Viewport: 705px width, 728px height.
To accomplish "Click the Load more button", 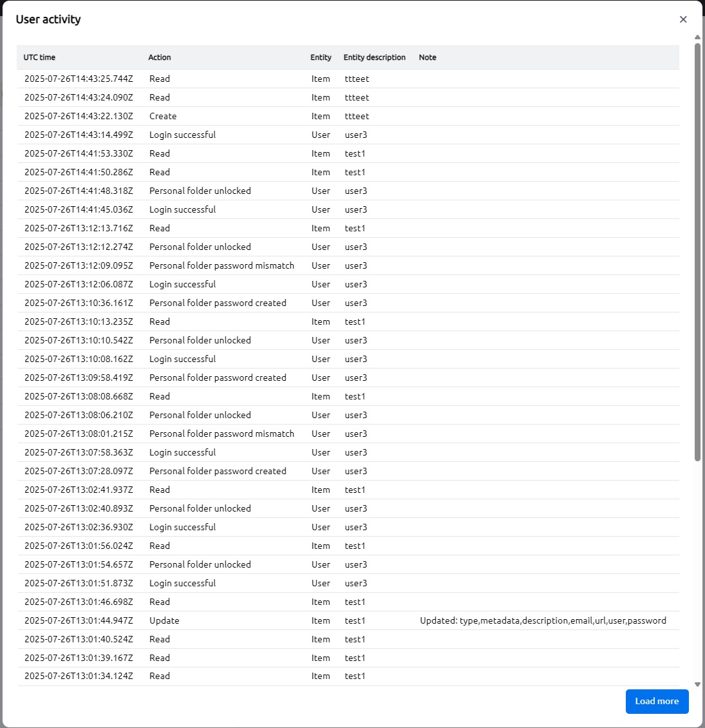I will click(657, 701).
